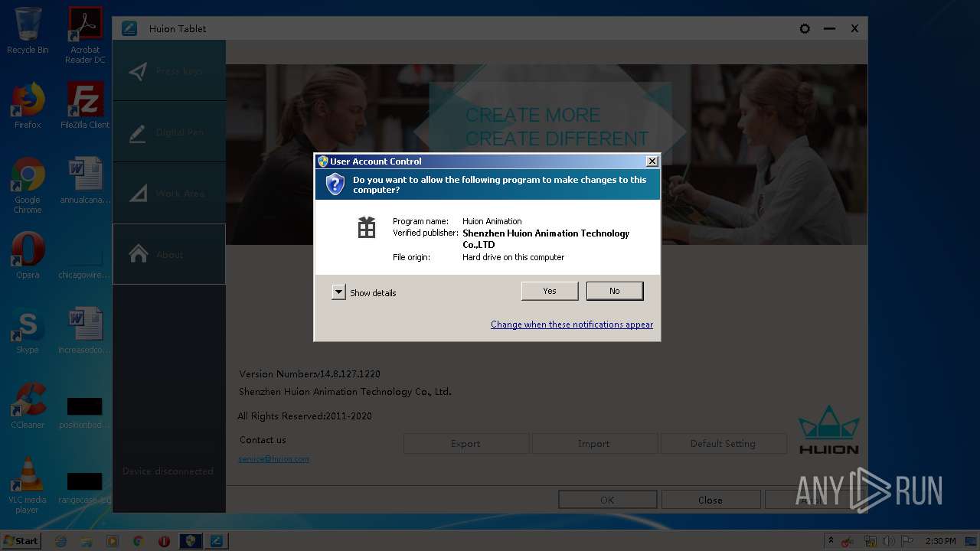Click the OK button in Huion Tablet

[607, 500]
